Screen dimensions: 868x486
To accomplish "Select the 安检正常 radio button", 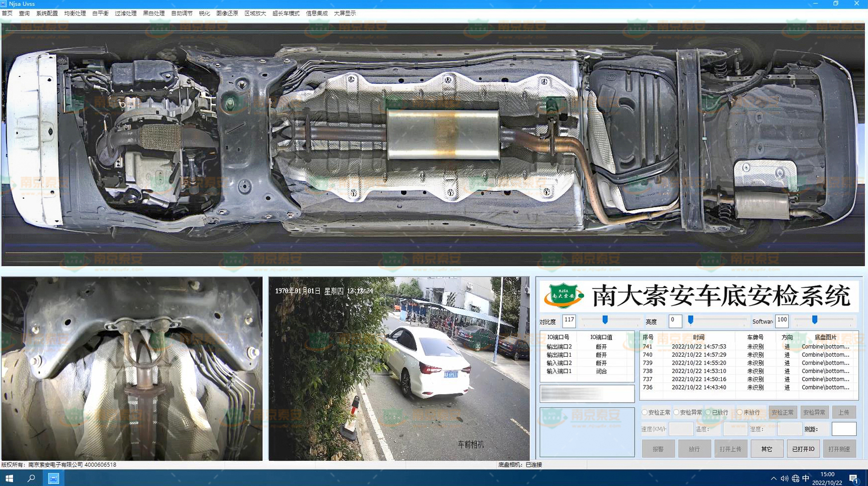I will (x=645, y=412).
